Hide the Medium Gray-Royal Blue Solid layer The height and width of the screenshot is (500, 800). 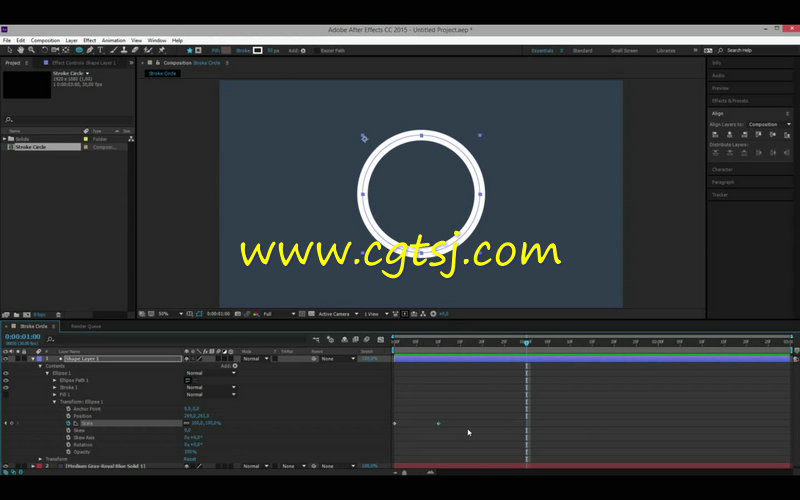point(6,466)
